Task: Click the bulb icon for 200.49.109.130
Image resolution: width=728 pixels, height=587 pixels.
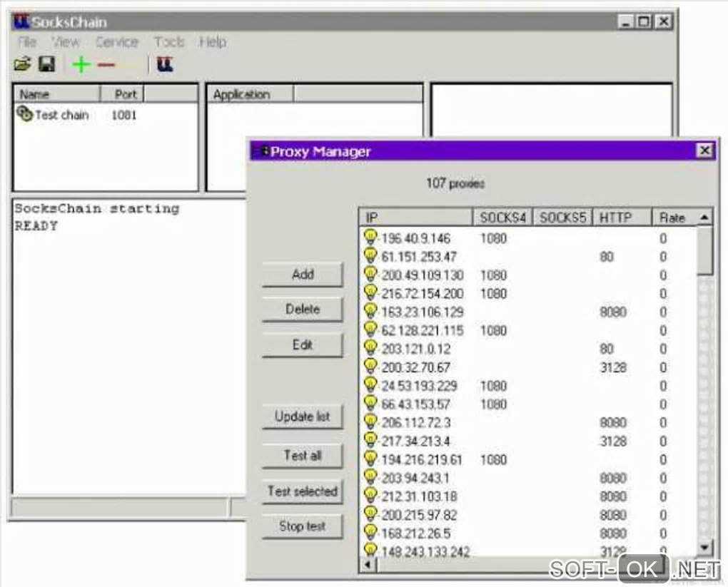Action: pos(370,274)
